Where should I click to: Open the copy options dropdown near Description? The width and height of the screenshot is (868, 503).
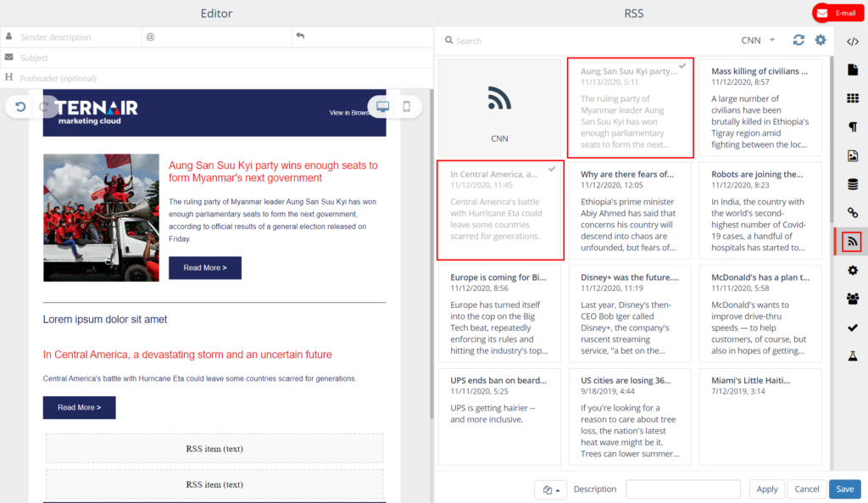(551, 489)
